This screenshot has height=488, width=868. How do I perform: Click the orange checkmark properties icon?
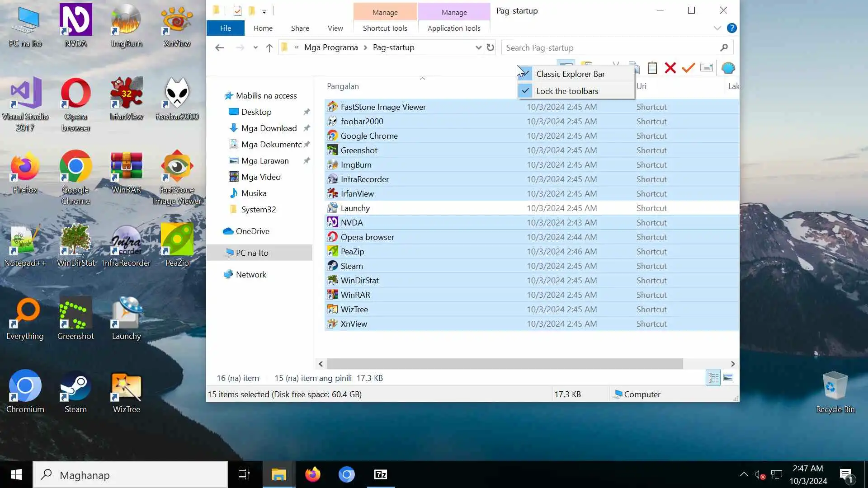(688, 68)
